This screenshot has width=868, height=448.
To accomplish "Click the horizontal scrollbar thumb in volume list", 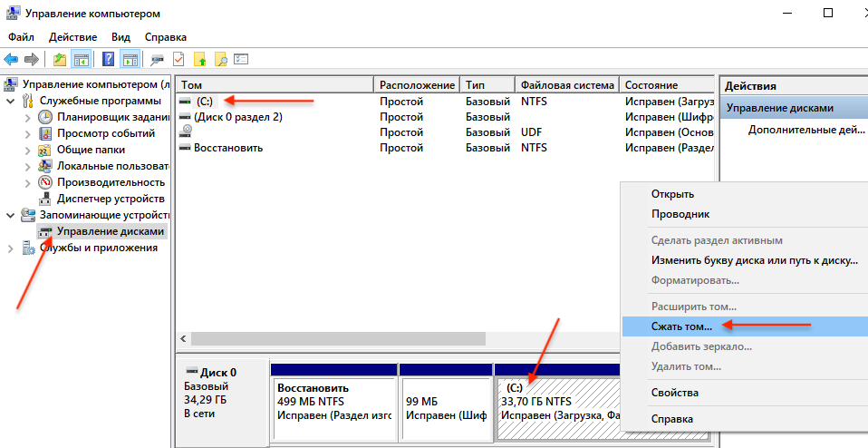I will [338, 338].
